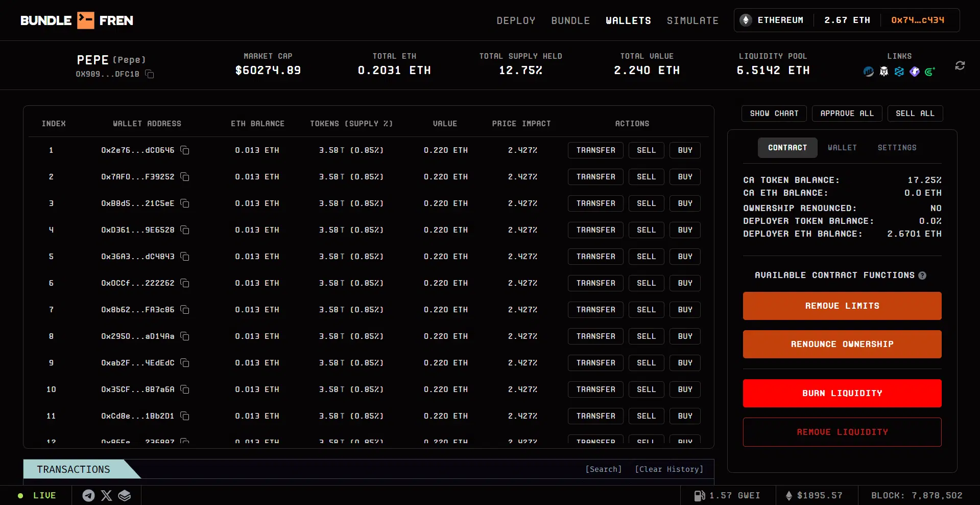Click Sell for wallet 0x7AF0...F39252

click(646, 177)
